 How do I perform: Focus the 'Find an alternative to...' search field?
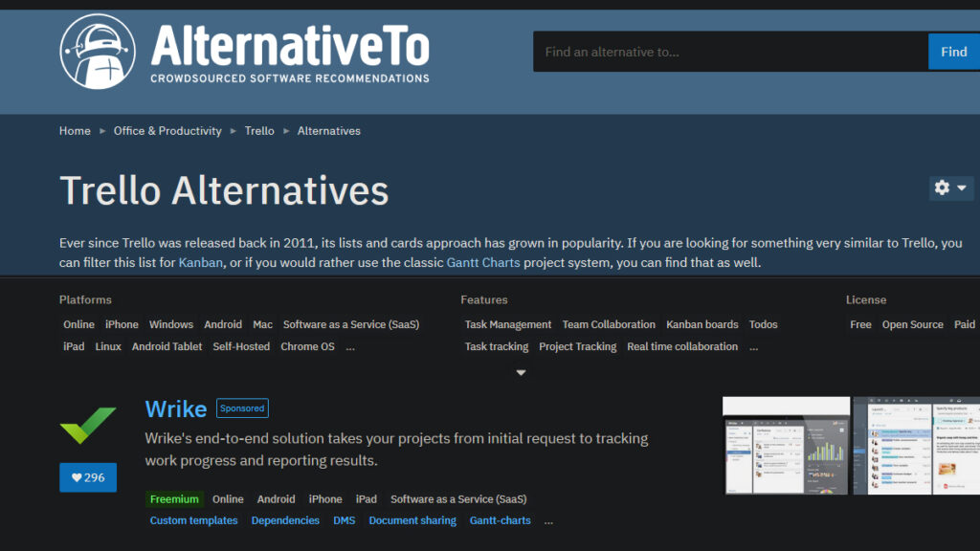(730, 52)
